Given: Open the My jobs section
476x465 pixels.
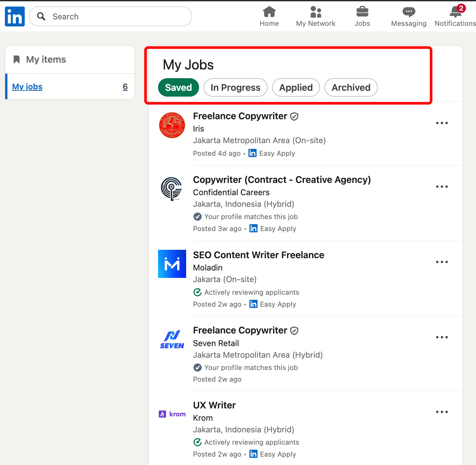Looking at the screenshot, I should [x=27, y=87].
